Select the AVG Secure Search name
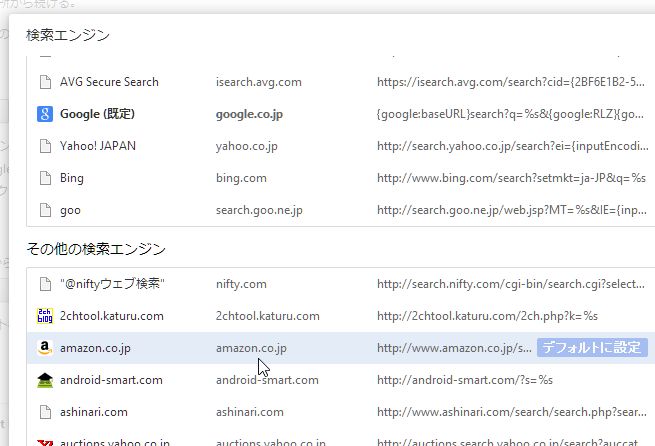Image resolution: width=655 pixels, height=446 pixels. (109, 82)
